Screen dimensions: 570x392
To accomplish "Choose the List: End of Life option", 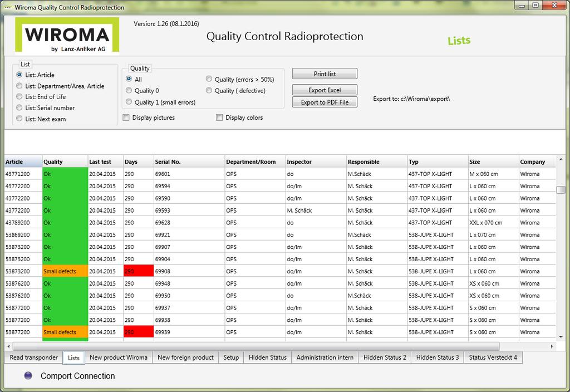I will 19,96.
